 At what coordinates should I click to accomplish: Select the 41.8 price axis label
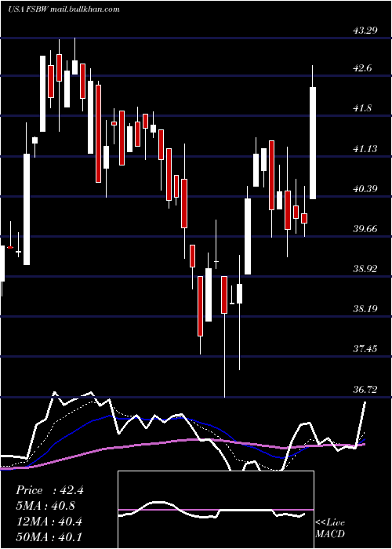(362, 108)
